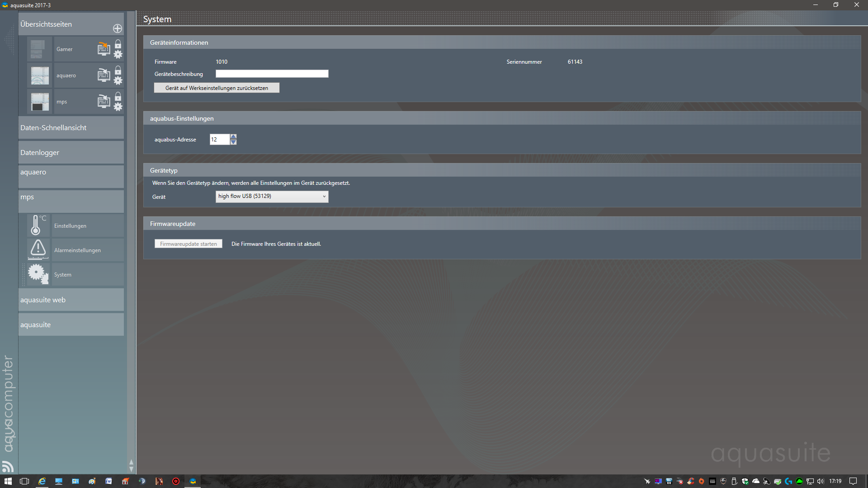This screenshot has height=488, width=868.
Task: Select the System gear item under mps
Action: pyautogui.click(x=63, y=274)
